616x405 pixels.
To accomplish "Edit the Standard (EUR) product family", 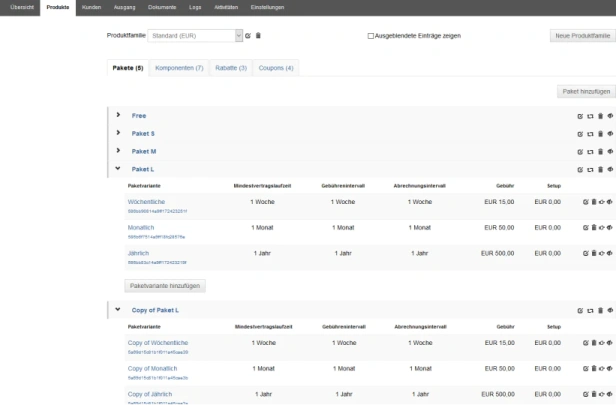I will 248,36.
